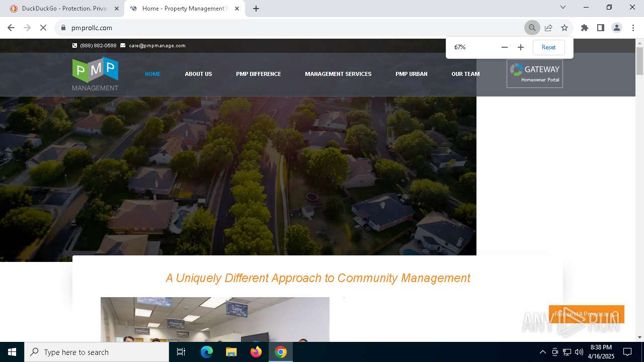Close the Property Management tab
644x362 pixels.
pos(237,9)
